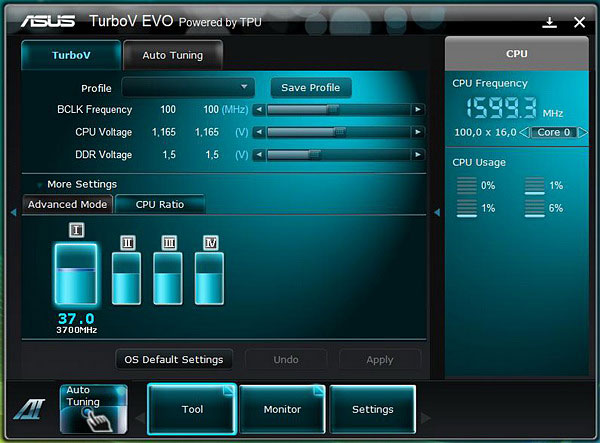This screenshot has width=600, height=443.
Task: Click core I ratio bar
Action: pos(76,274)
